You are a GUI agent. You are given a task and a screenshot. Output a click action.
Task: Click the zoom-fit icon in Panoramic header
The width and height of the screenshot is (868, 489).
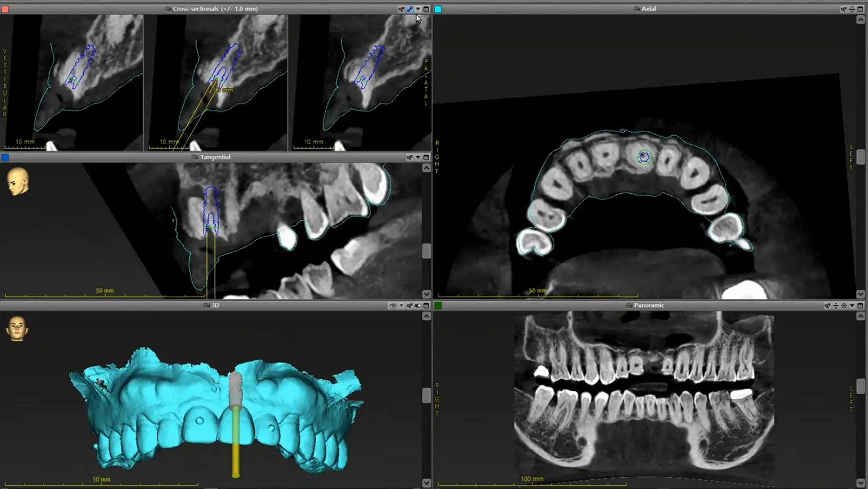pyautogui.click(x=827, y=306)
